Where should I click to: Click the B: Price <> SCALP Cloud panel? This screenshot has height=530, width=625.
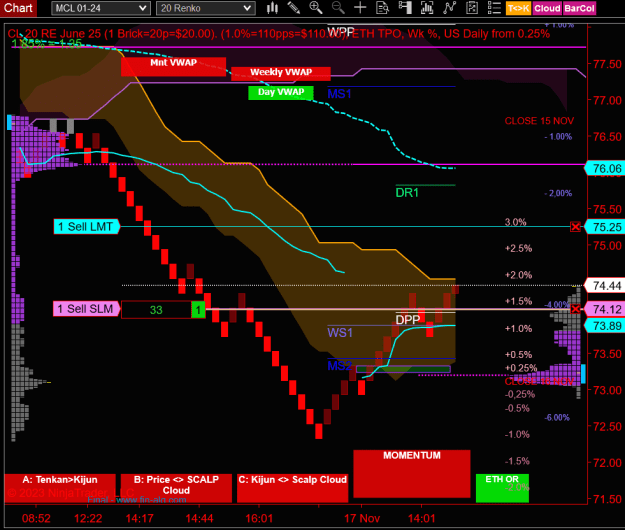pos(176,488)
